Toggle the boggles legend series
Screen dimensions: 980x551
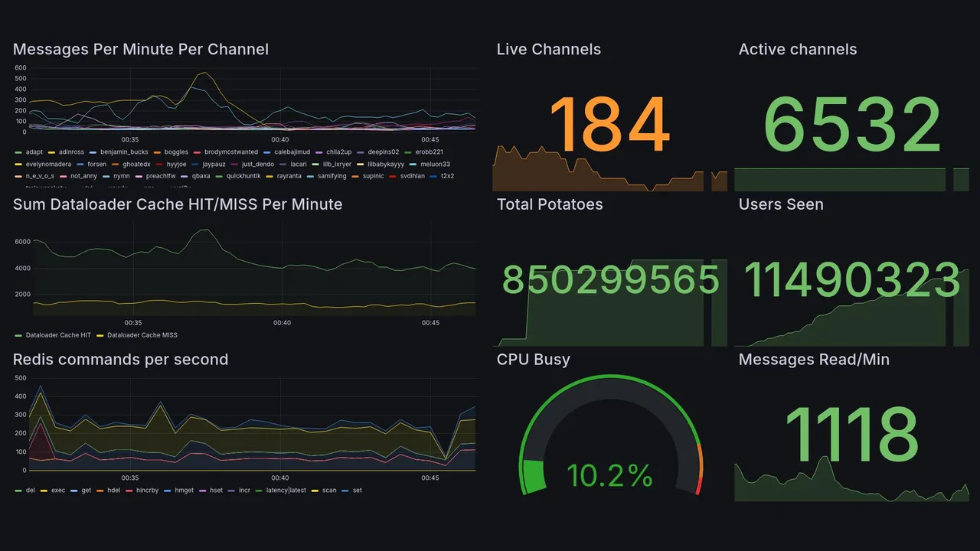pyautogui.click(x=176, y=152)
